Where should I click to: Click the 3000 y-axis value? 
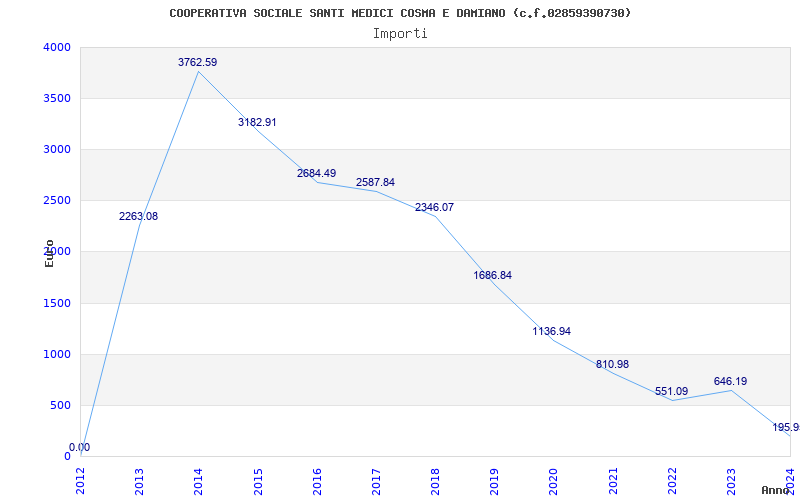coord(57,149)
